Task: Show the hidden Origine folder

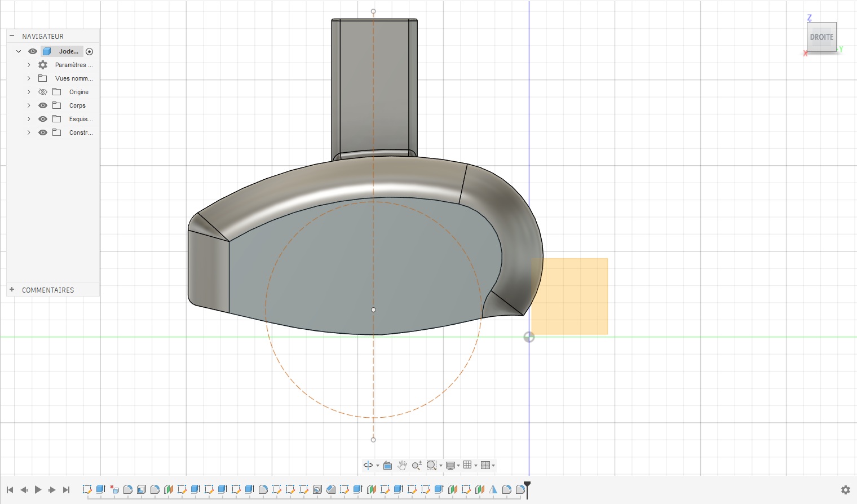Action: click(x=43, y=92)
